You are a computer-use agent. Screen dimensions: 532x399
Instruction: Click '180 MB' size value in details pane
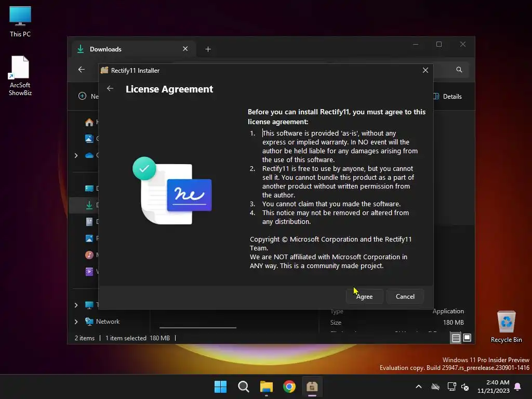point(453,322)
